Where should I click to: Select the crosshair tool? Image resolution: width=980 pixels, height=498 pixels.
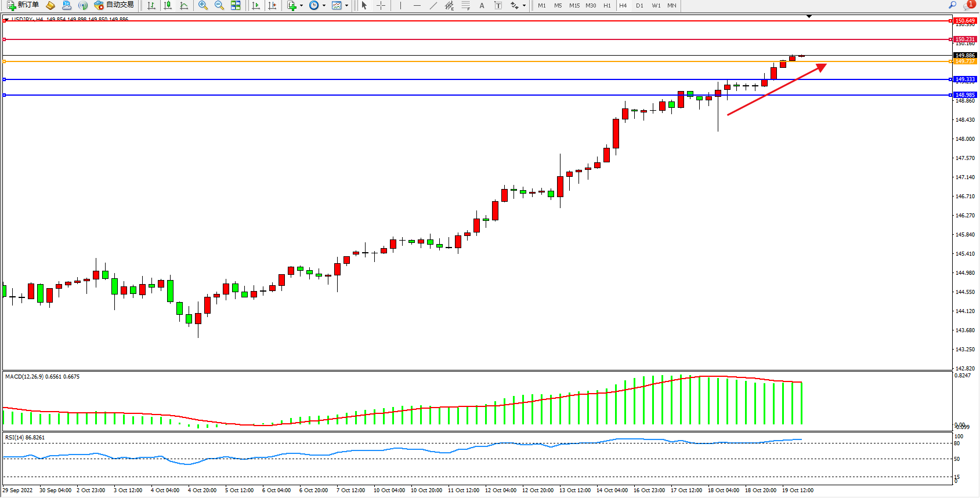tap(381, 5)
